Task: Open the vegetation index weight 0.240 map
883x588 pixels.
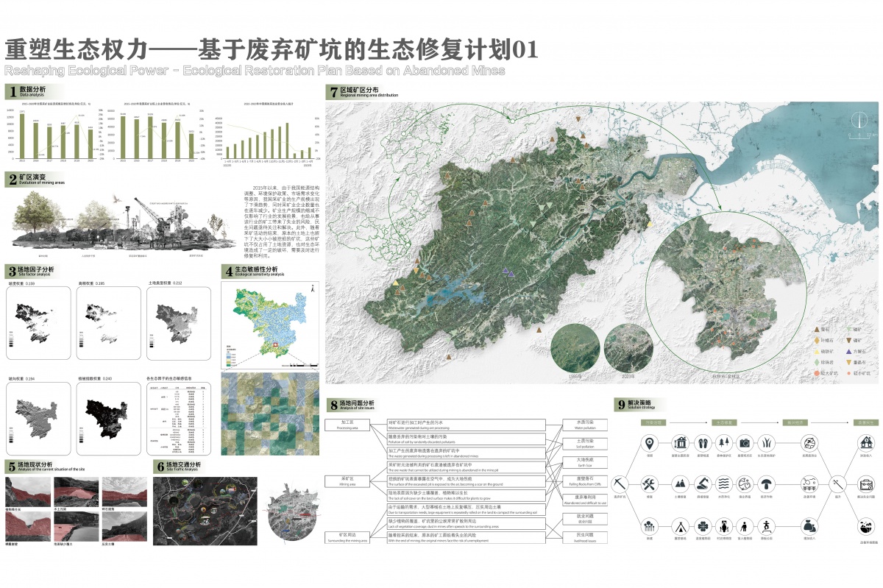Action: click(x=108, y=419)
